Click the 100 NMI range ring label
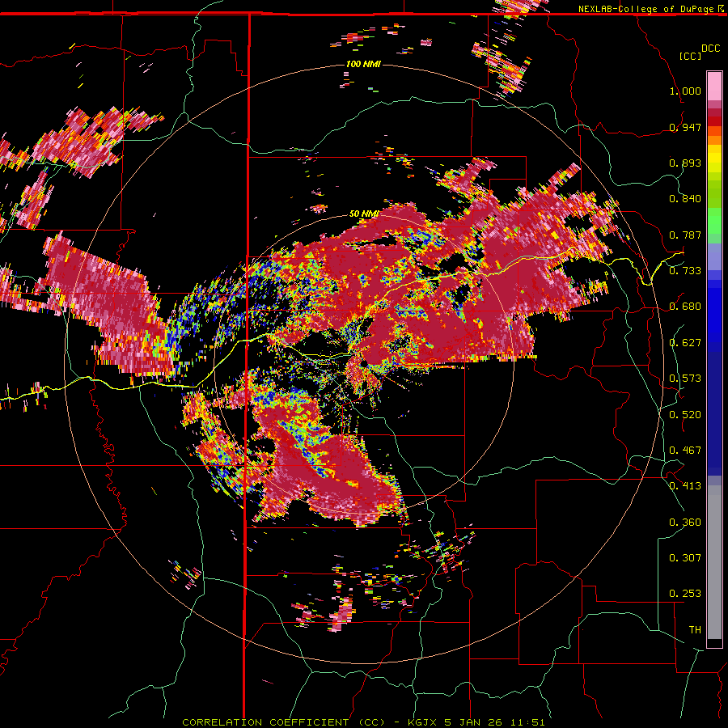Image resolution: width=728 pixels, height=728 pixels. (x=363, y=64)
